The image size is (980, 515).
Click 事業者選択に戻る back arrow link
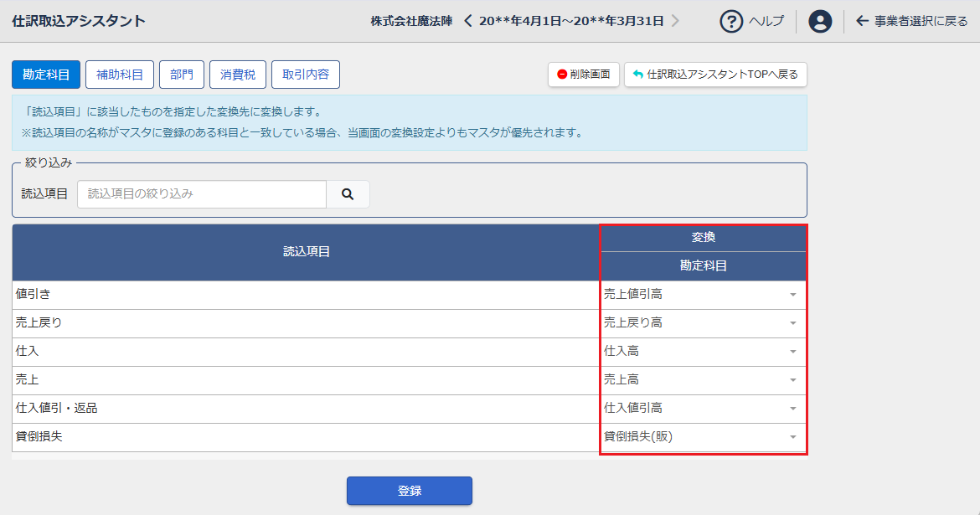click(x=912, y=22)
